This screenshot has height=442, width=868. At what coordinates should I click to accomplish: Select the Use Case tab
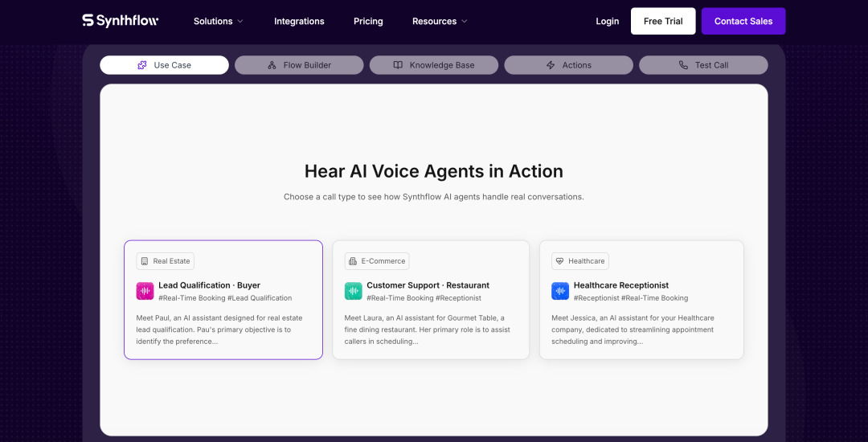coord(165,65)
